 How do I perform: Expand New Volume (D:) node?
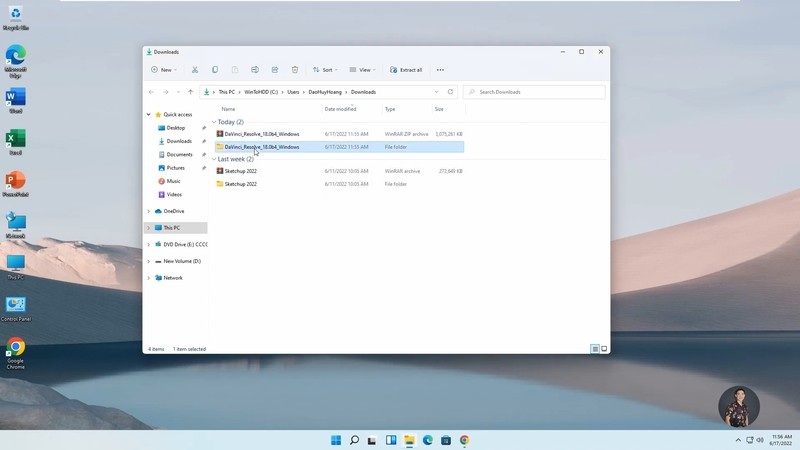coord(148,261)
